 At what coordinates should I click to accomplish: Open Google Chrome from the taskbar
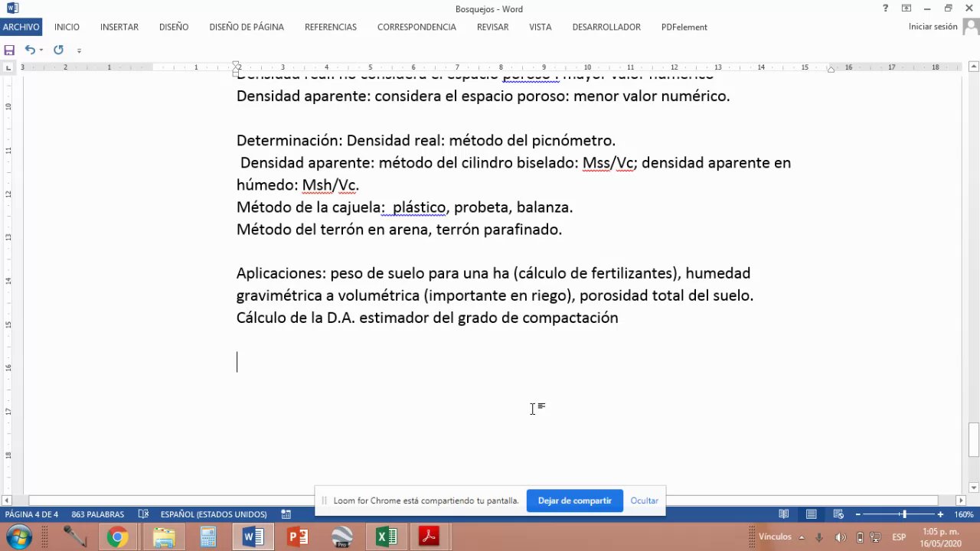pos(117,537)
